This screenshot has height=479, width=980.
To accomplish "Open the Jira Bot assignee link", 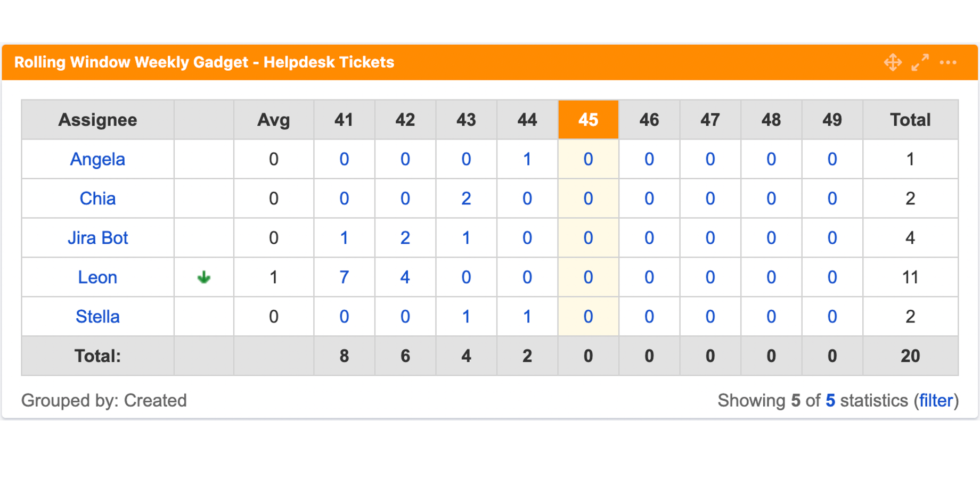I will (x=97, y=238).
